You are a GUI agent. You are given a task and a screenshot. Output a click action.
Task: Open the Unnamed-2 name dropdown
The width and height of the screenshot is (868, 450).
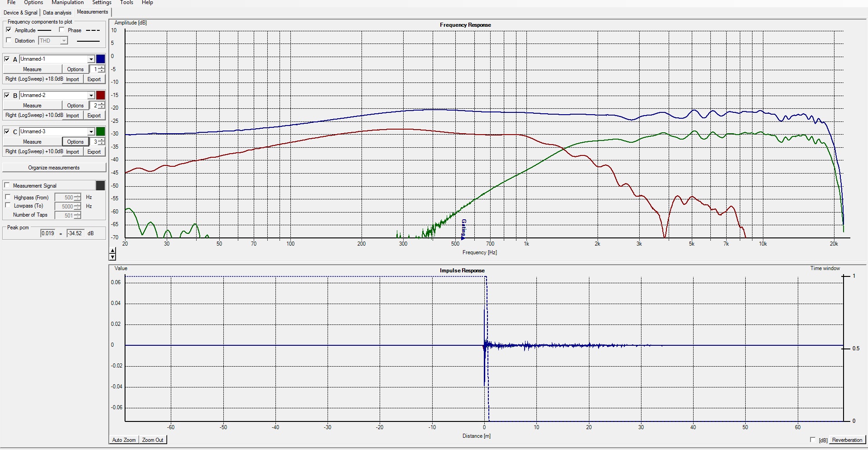91,95
